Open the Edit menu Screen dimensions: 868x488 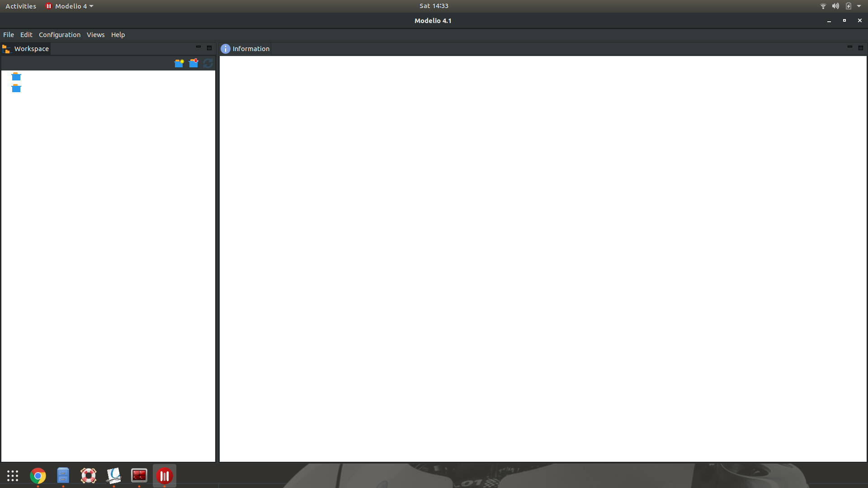pos(26,35)
